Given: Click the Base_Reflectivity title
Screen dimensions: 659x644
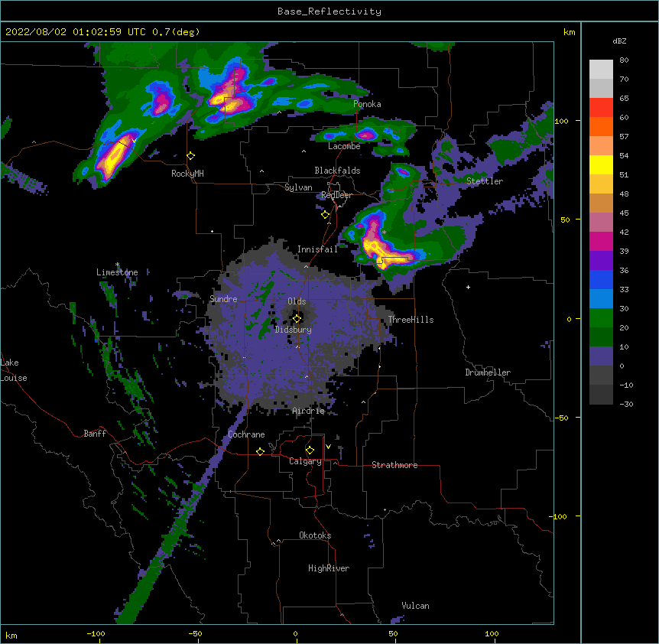Looking at the screenshot, I should [x=329, y=11].
